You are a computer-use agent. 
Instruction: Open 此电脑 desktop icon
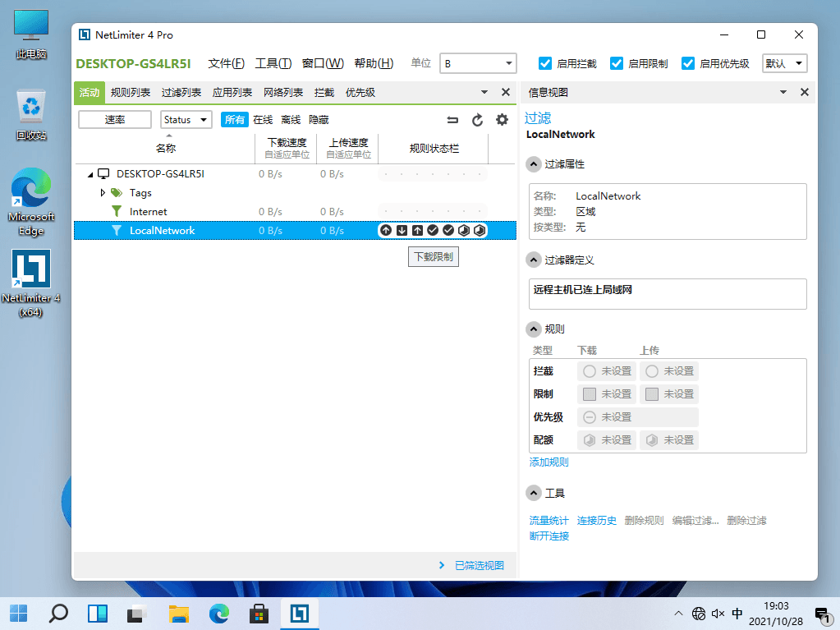coord(31,34)
